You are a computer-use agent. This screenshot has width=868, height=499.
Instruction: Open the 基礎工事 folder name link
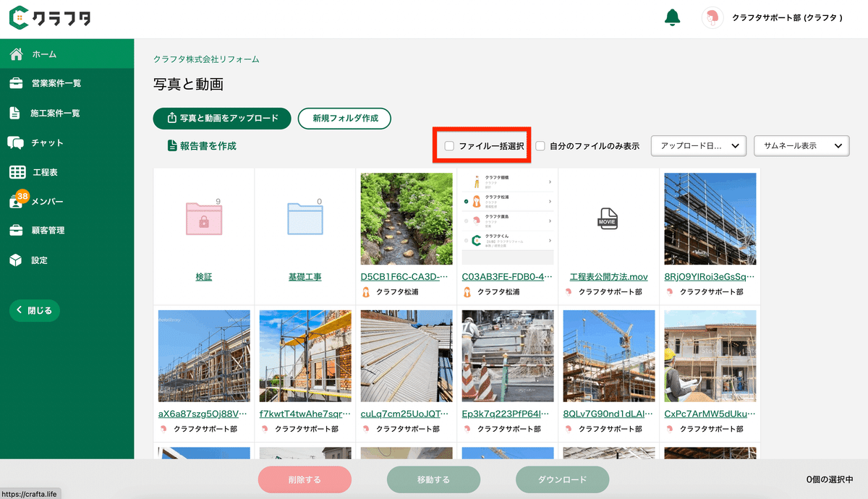coord(305,277)
